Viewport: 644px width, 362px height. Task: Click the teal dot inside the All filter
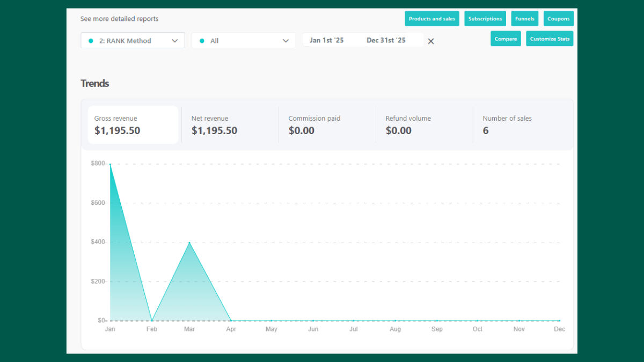(x=202, y=40)
